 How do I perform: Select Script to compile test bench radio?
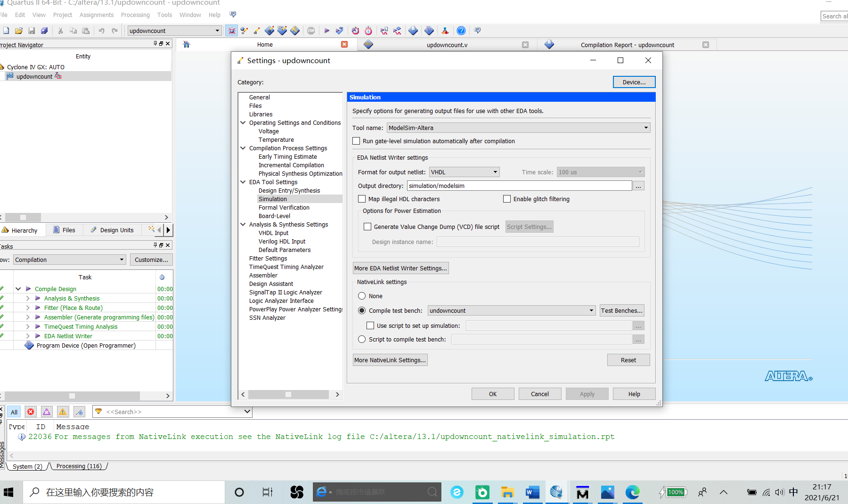click(362, 339)
